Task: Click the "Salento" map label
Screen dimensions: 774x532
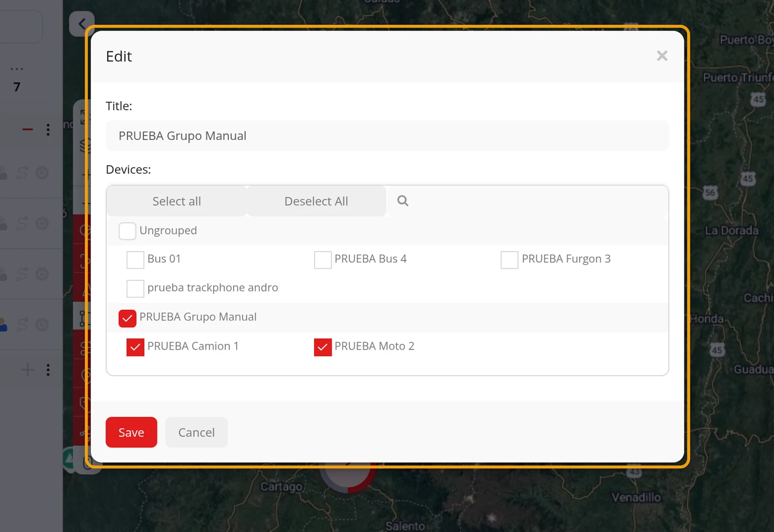Action: [405, 526]
